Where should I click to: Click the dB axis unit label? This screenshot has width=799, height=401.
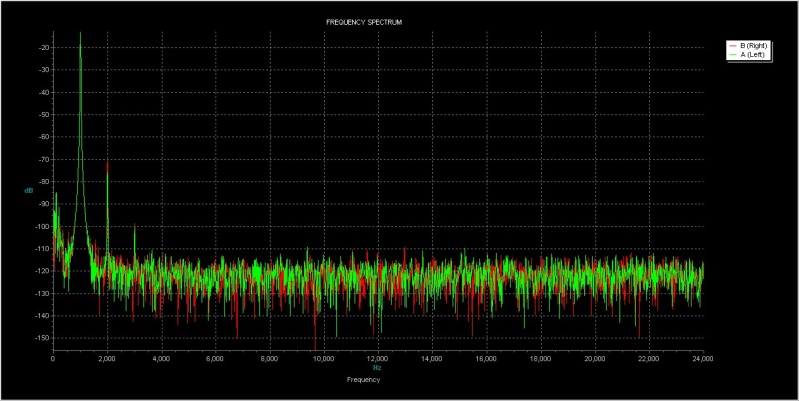tap(28, 191)
